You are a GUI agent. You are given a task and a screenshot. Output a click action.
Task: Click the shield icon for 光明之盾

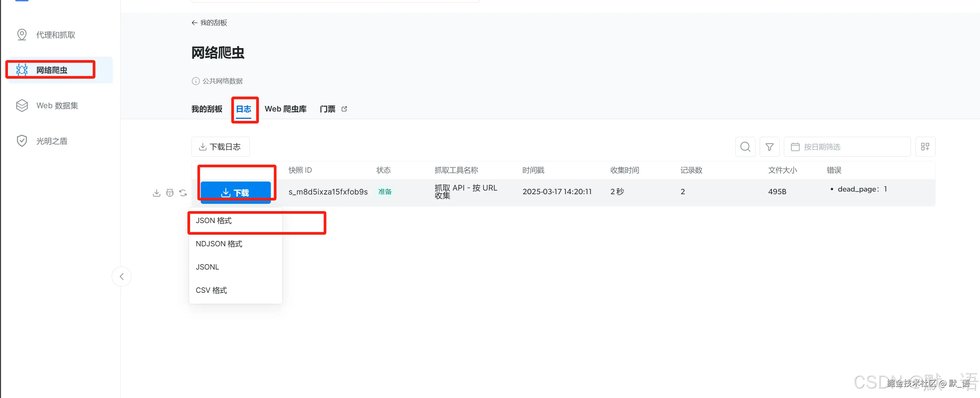[22, 140]
